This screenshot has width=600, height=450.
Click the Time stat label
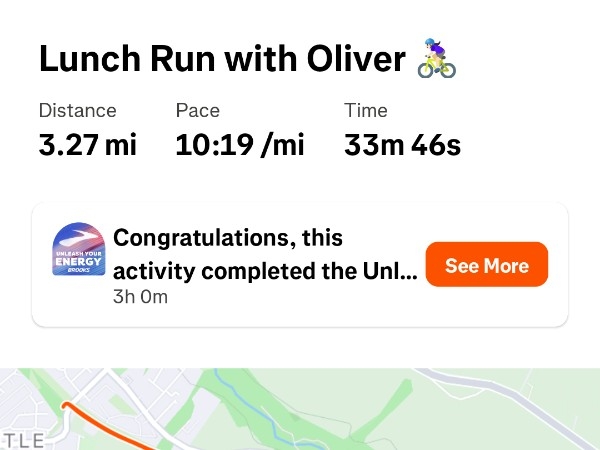365,110
